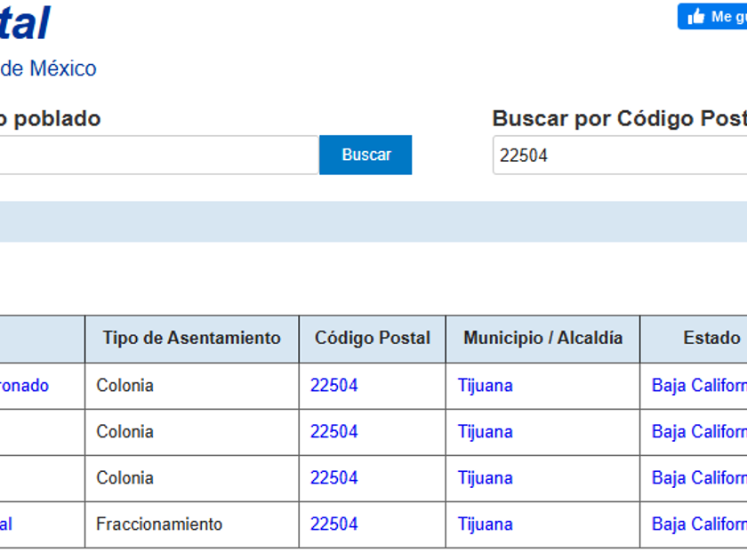747x560 pixels.
Task: Select Baja California in the third row
Action: click(699, 478)
